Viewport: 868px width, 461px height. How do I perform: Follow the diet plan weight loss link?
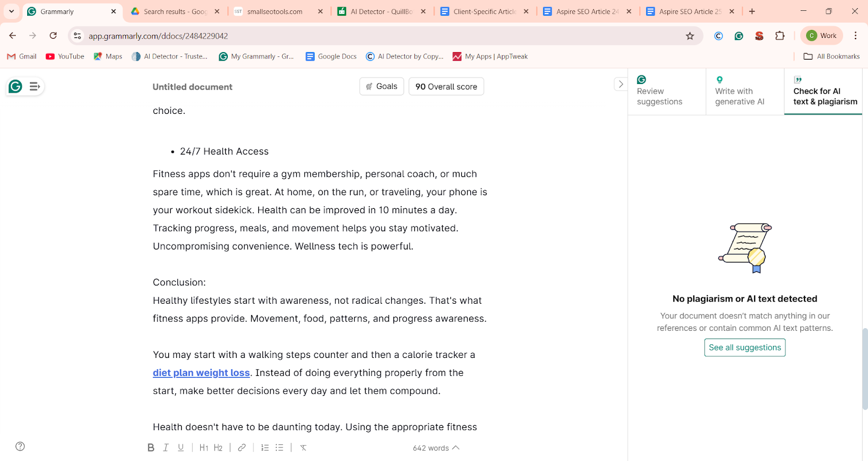pos(201,373)
